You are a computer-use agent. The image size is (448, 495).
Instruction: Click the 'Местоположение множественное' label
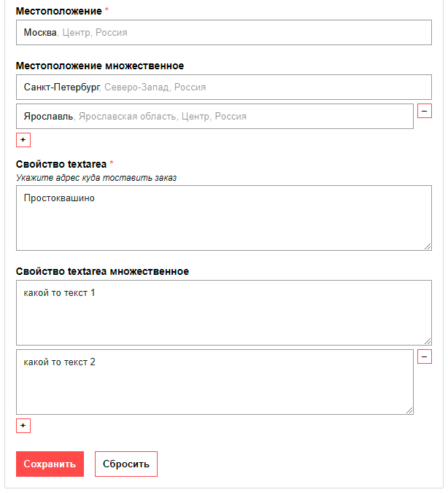[x=100, y=66]
